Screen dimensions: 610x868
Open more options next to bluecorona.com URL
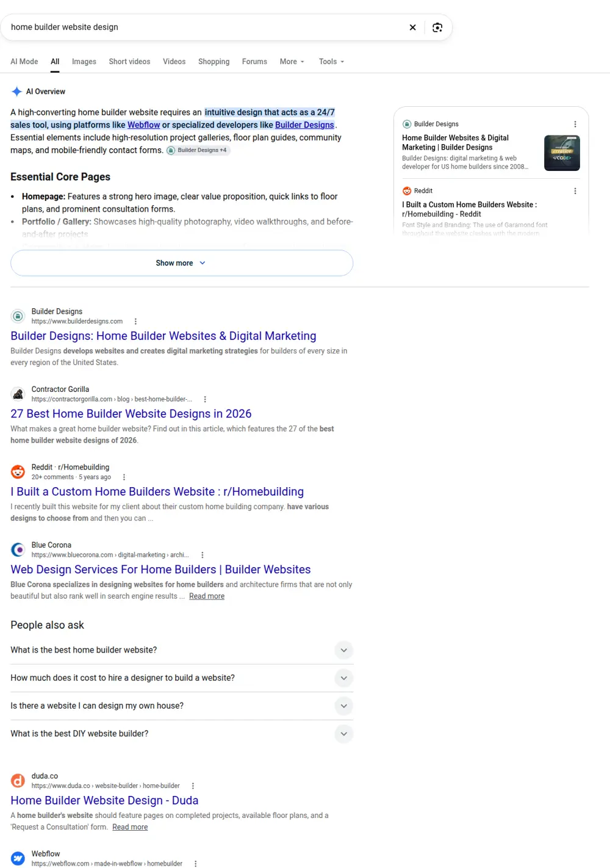click(202, 555)
